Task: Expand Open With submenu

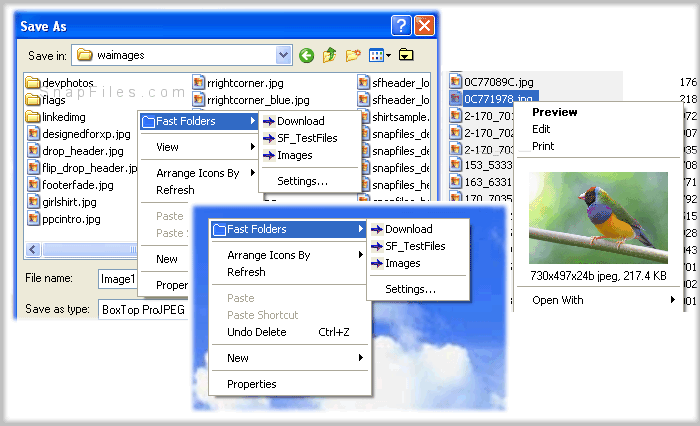Action: [x=597, y=300]
